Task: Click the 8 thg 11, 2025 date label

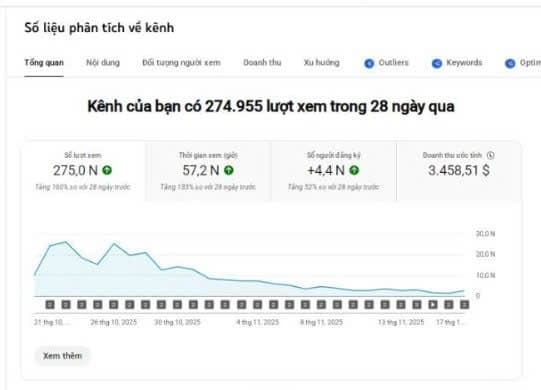Action: 321,322
